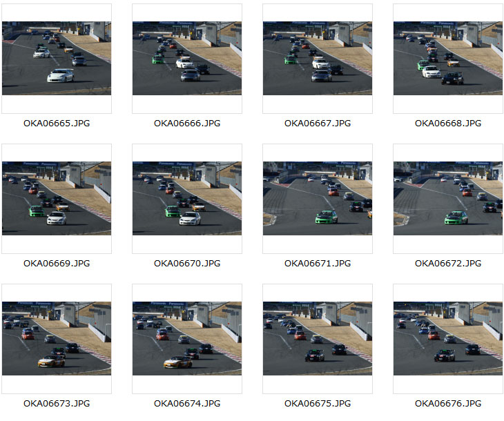
Task: Click the OKA06675.JPG filename text
Action: coord(318,404)
